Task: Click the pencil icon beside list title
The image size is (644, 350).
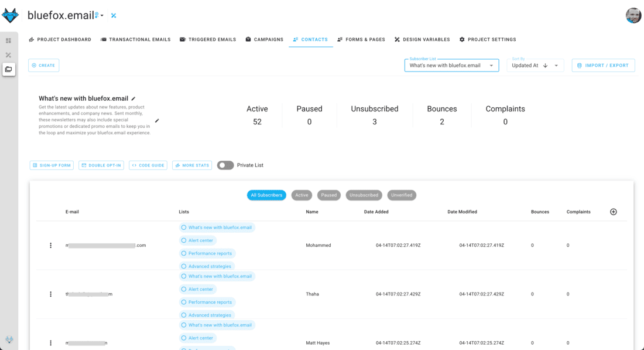Action: coord(133,98)
